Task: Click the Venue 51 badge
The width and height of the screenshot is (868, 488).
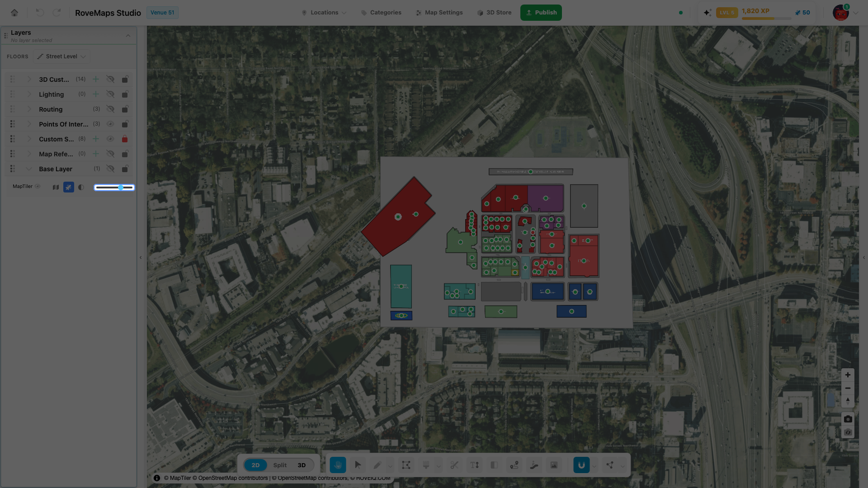Action: point(162,13)
